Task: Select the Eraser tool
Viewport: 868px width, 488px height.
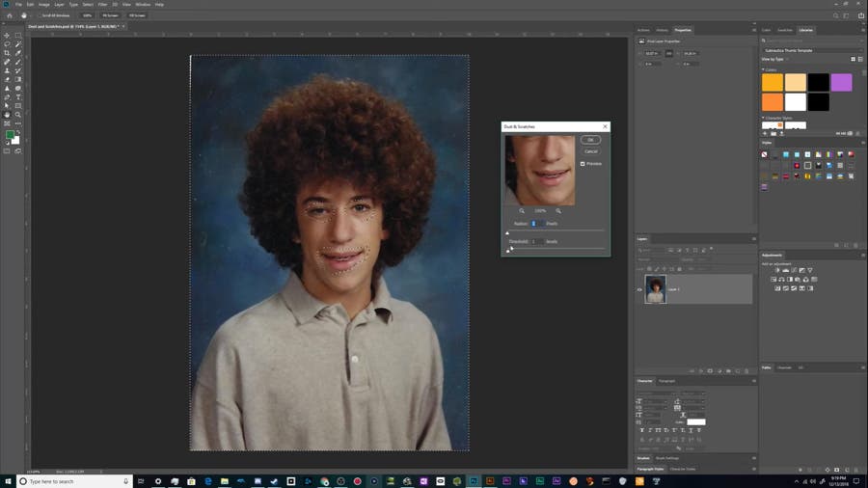Action: pos(7,80)
